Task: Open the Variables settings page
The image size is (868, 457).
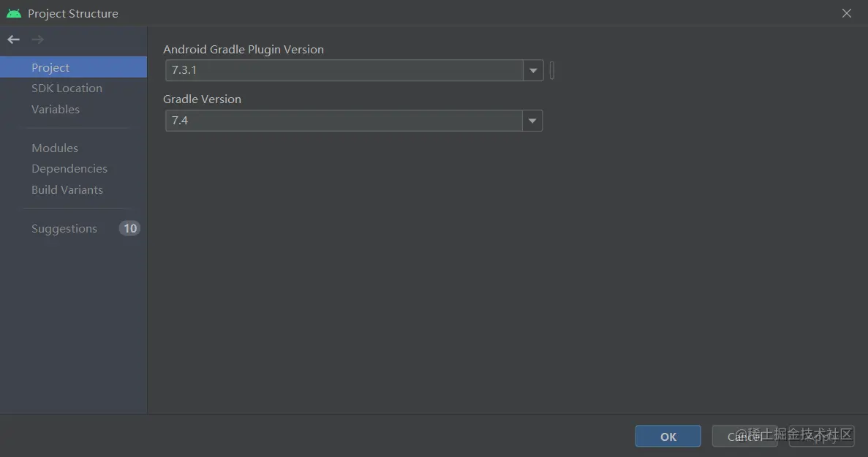Action: tap(56, 109)
